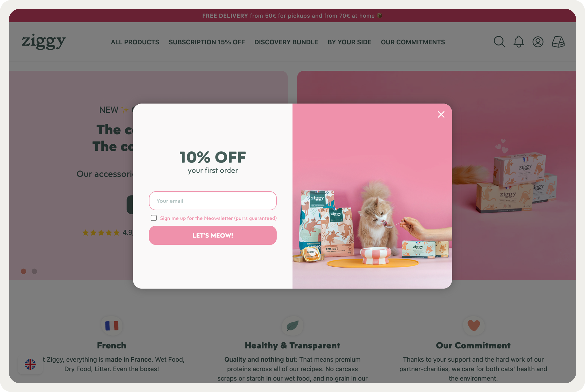Click the LET'S MEOW! button
585x392 pixels.
[x=213, y=235]
